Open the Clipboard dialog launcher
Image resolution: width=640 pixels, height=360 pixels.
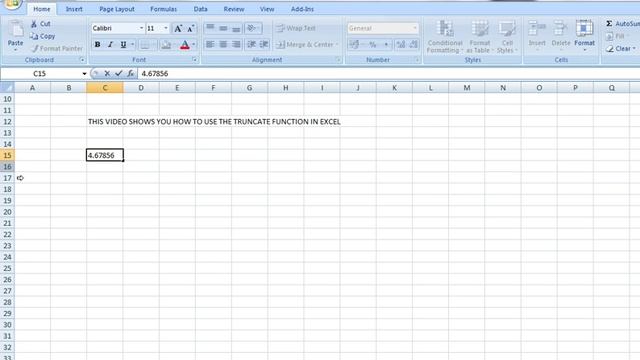82,60
